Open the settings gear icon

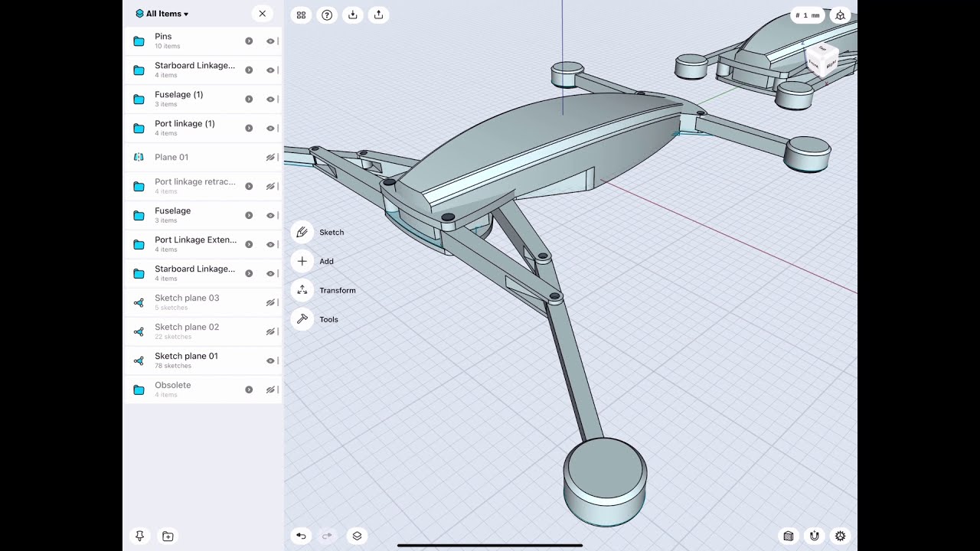click(x=841, y=536)
